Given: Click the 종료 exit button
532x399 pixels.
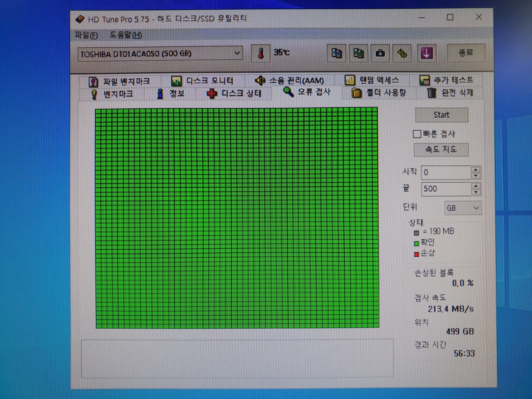Looking at the screenshot, I should [466, 53].
